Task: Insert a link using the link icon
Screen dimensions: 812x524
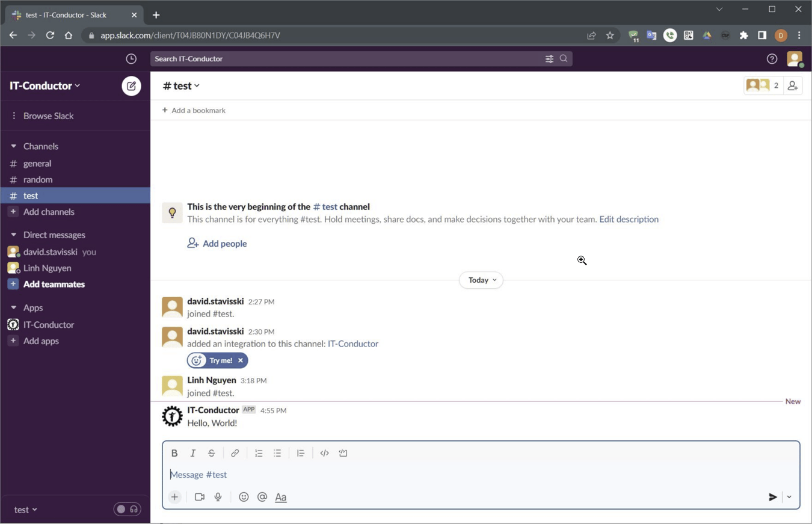Action: coord(235,452)
